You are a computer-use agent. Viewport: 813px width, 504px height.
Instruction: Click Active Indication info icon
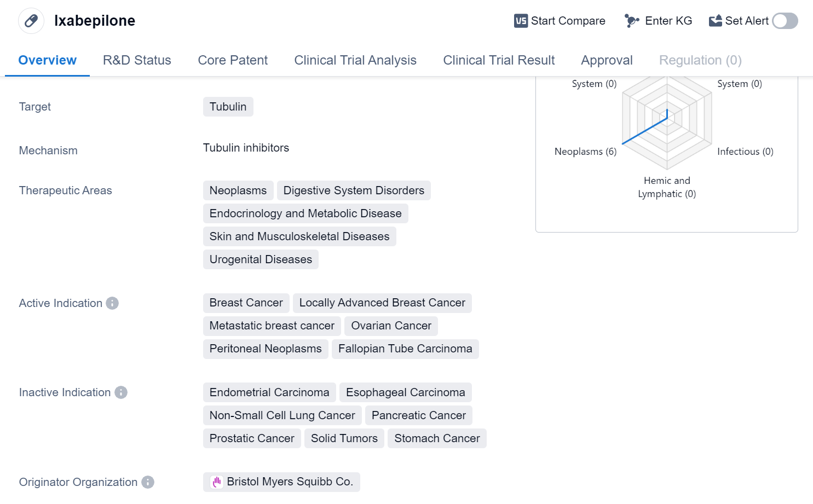coord(112,303)
